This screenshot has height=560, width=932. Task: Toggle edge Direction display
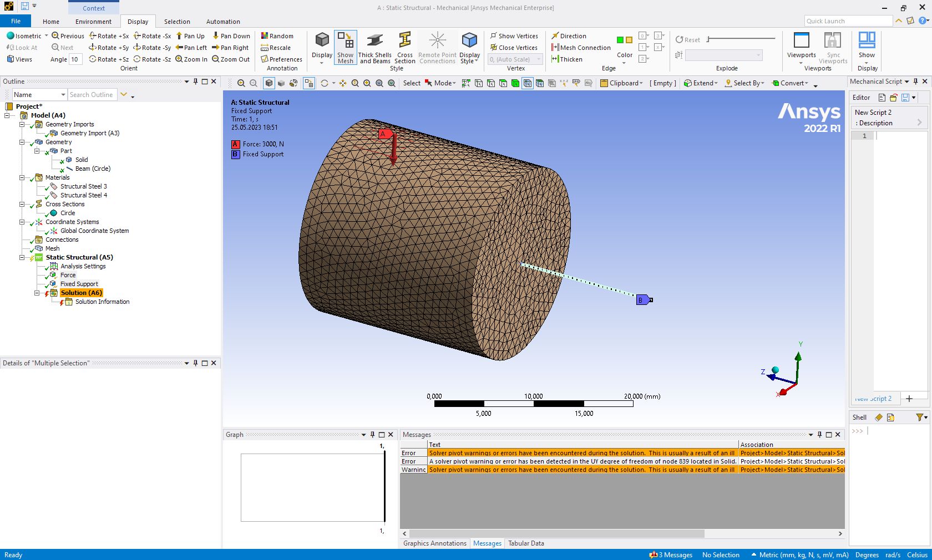[x=569, y=36]
